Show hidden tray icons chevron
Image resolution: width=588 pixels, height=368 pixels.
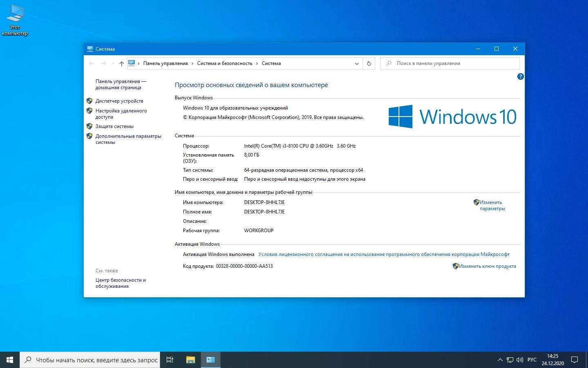[x=500, y=360]
